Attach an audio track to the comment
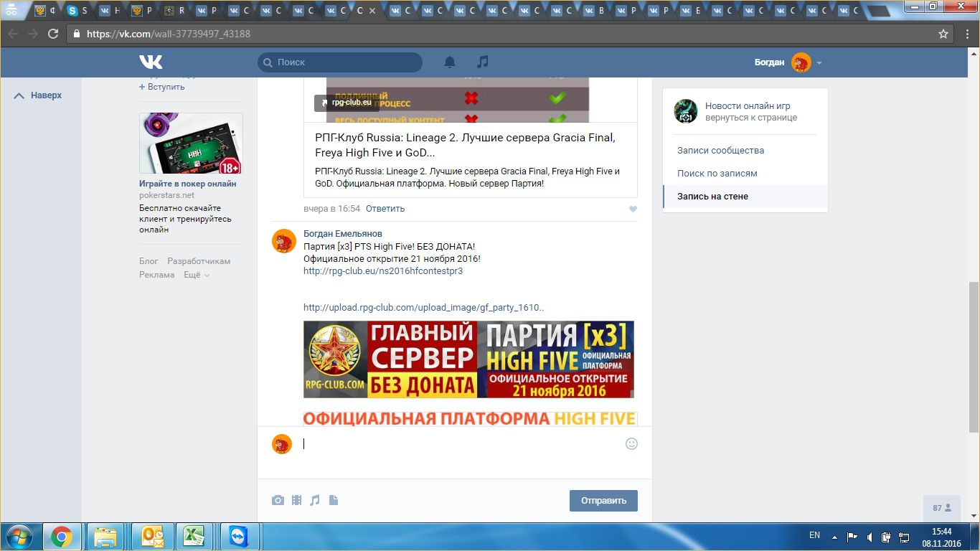The image size is (980, 551). (x=315, y=500)
